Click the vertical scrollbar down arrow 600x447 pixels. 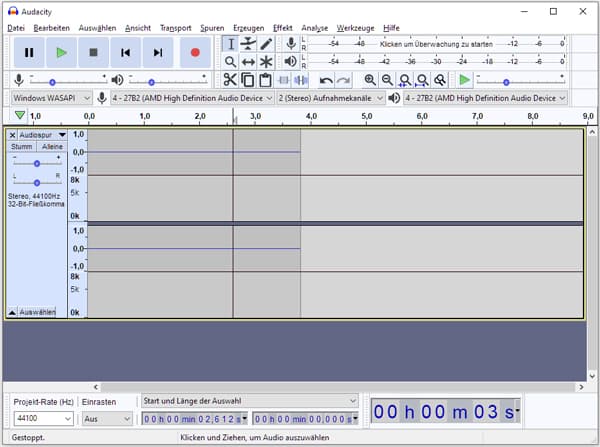point(592,375)
